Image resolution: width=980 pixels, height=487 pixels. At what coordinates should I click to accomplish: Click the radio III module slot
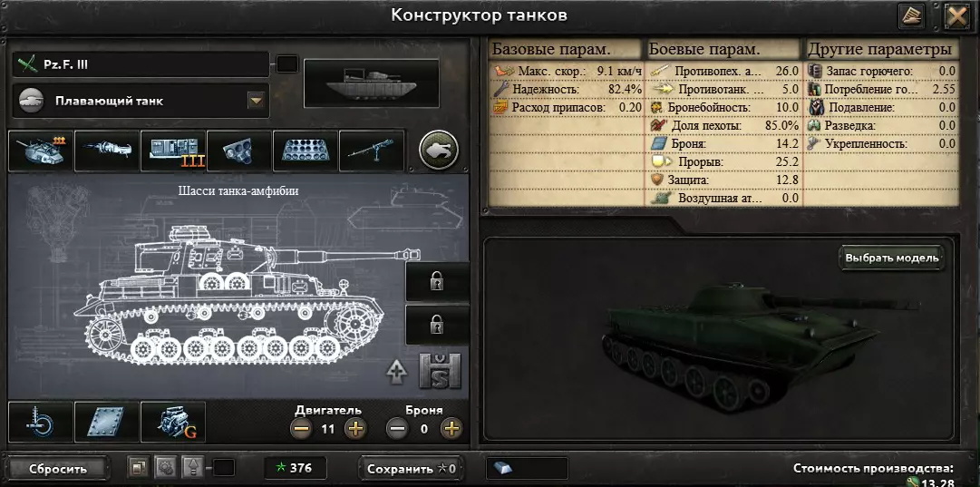(x=173, y=151)
